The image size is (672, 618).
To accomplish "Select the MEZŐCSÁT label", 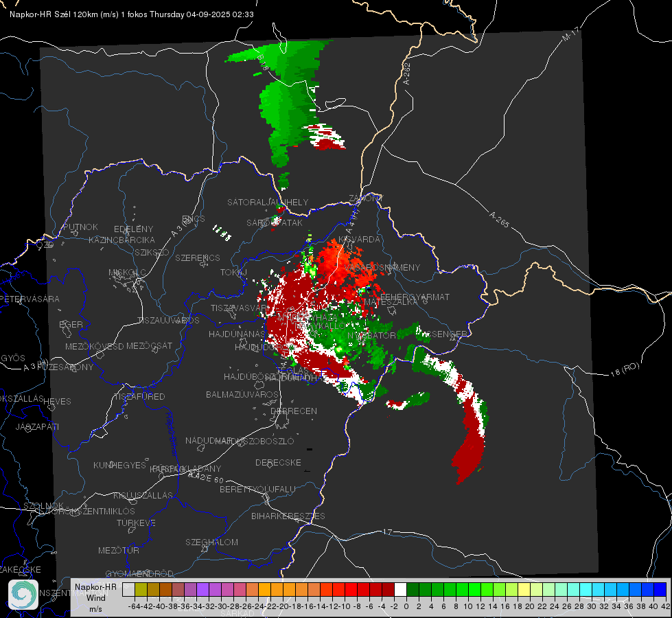I will coord(149,345).
